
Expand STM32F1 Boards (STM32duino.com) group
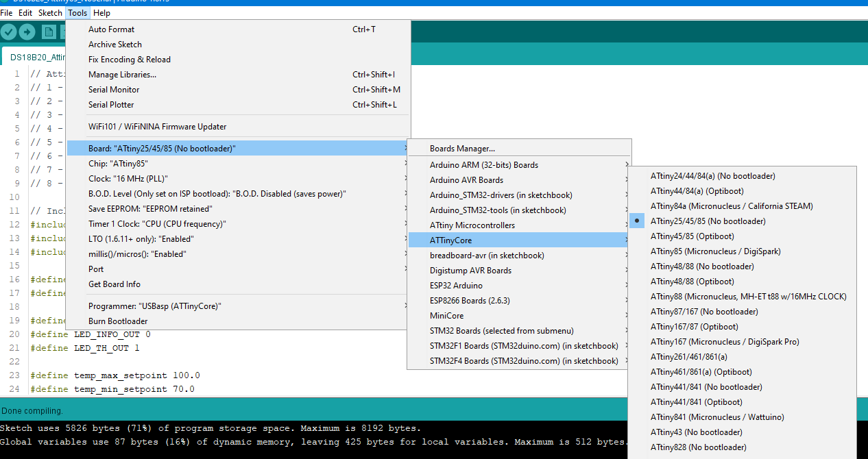coord(519,346)
